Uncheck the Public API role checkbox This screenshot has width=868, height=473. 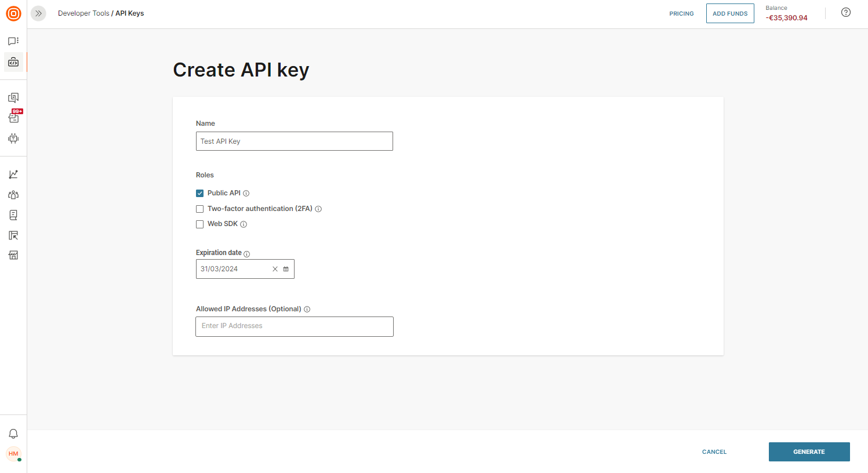[200, 194]
